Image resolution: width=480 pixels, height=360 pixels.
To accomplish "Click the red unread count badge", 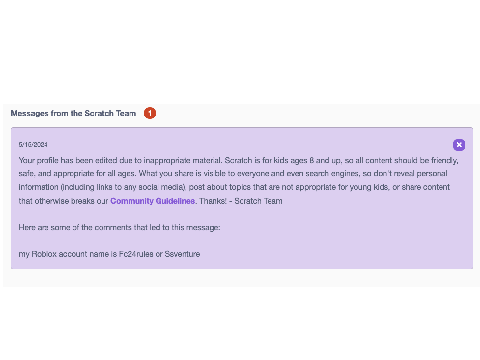I will (x=150, y=113).
